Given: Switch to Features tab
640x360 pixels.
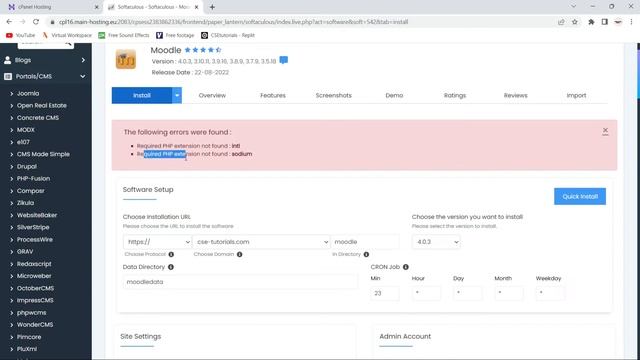Looking at the screenshot, I should (x=273, y=95).
